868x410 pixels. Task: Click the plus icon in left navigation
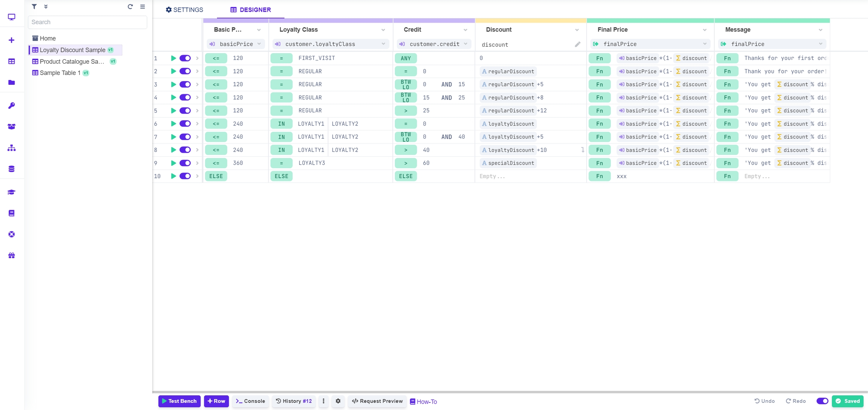(12, 40)
